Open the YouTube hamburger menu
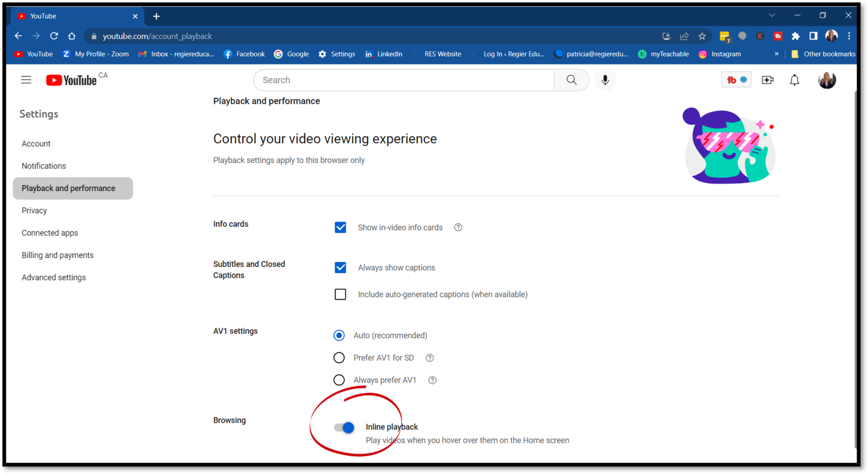The height and width of the screenshot is (474, 868). (x=26, y=80)
